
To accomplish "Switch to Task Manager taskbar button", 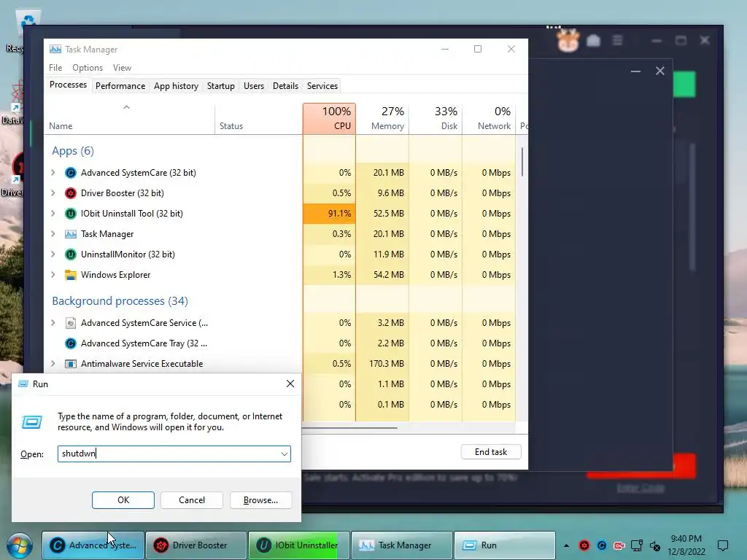I will [x=402, y=545].
